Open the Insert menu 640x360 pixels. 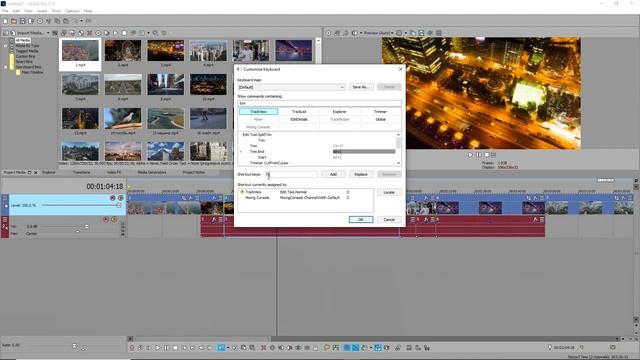tap(42, 11)
